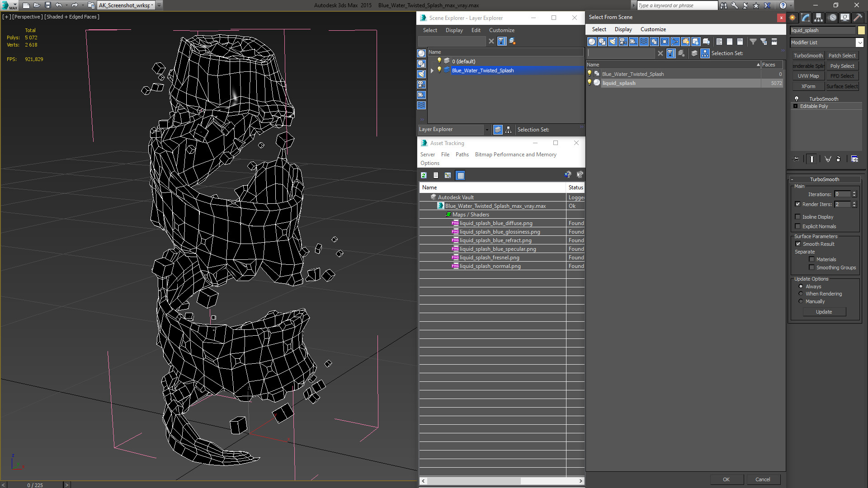Image resolution: width=868 pixels, height=488 pixels.
Task: Select Manually update option
Action: [x=801, y=301]
